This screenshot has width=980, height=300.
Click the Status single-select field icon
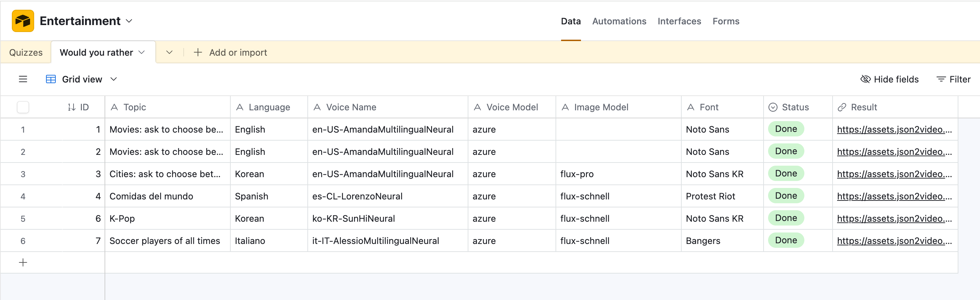pos(773,107)
